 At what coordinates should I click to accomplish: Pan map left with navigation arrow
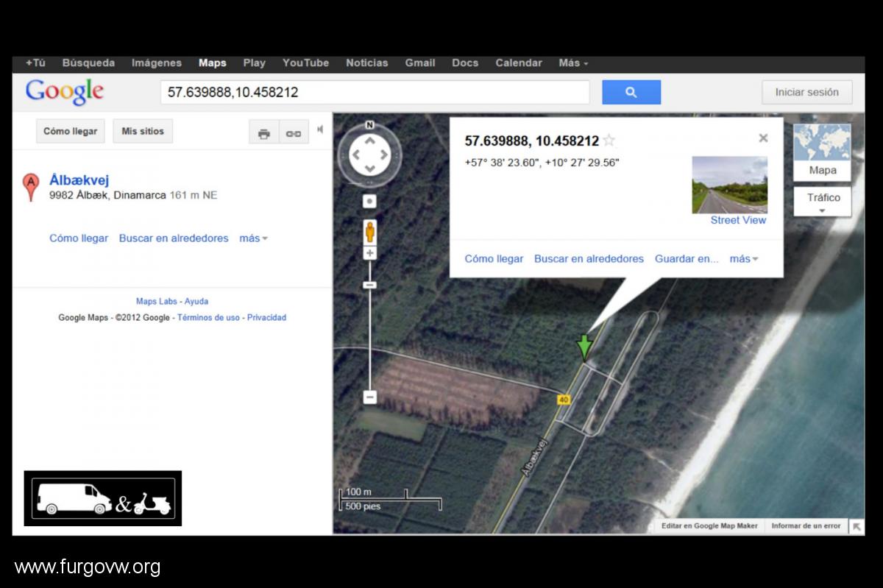(x=355, y=155)
